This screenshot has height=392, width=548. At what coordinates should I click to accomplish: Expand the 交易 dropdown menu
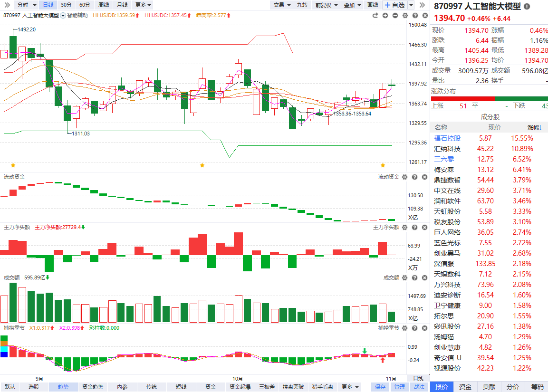click(x=281, y=5)
